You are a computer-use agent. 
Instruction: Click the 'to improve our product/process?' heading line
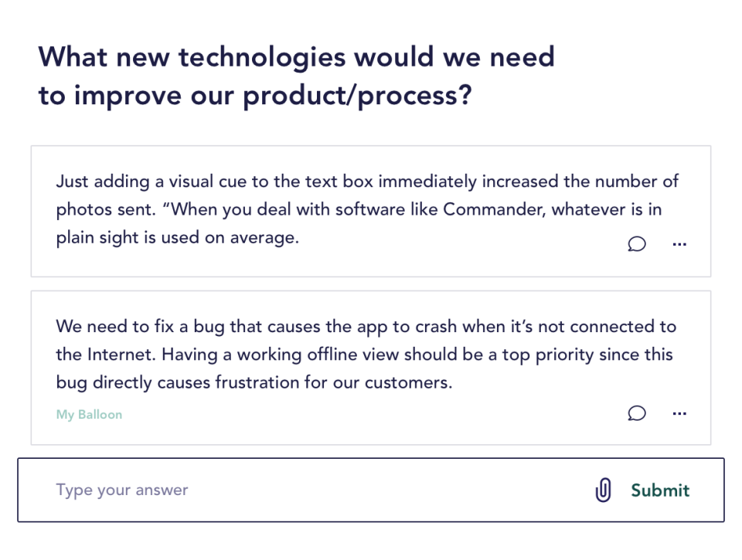point(255,96)
